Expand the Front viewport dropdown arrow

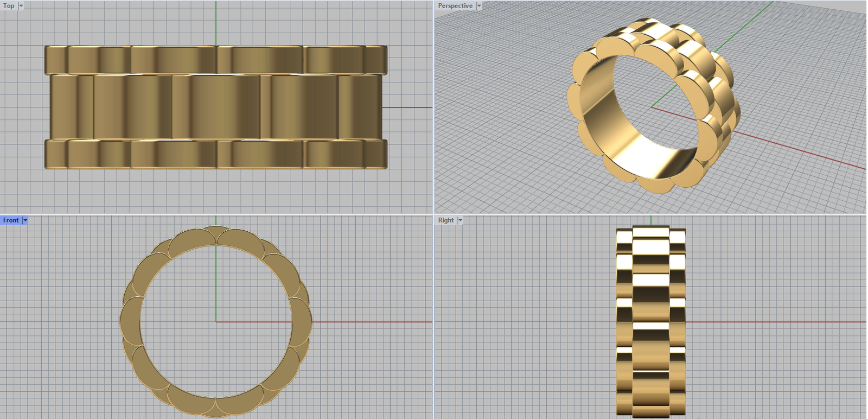25,220
